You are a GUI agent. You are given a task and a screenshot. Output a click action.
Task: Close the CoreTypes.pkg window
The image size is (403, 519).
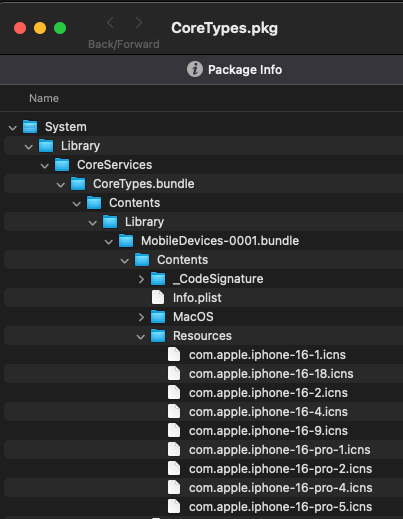coord(20,28)
